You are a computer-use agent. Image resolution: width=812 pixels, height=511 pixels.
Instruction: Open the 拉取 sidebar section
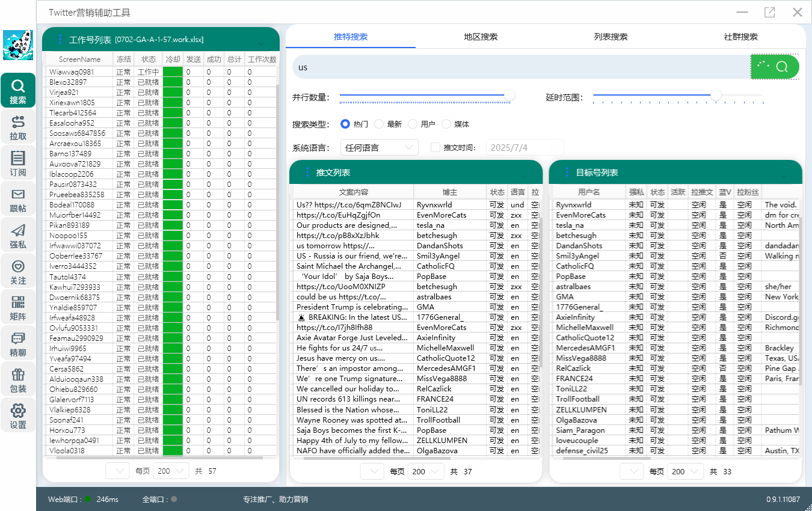point(18,127)
